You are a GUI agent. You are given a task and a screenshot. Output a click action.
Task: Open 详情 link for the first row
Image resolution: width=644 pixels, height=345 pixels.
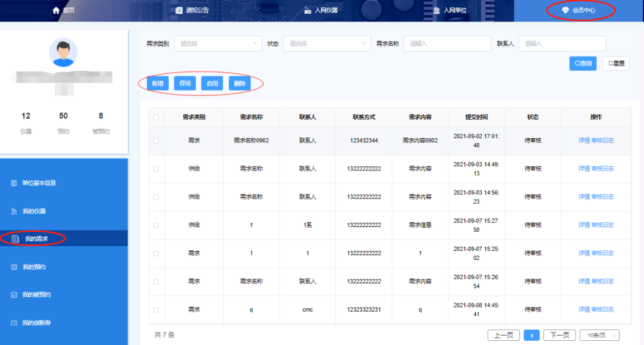pyautogui.click(x=584, y=141)
